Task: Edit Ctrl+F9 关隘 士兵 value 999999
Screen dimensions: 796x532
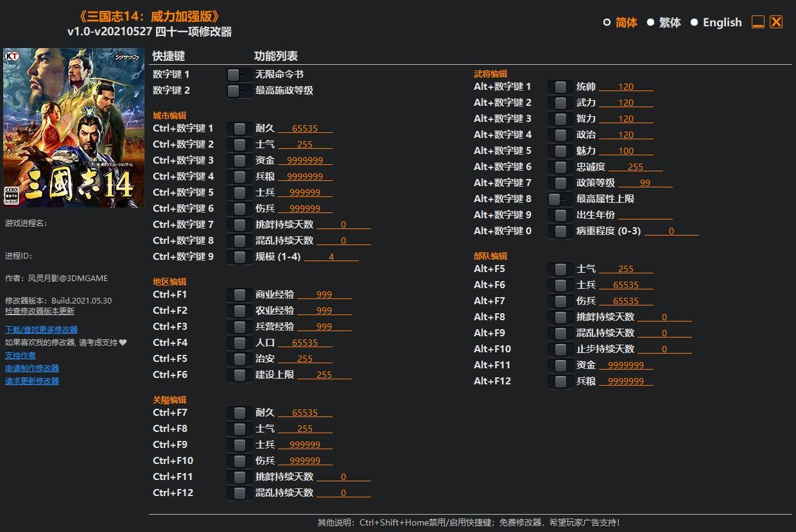Action: pos(305,445)
